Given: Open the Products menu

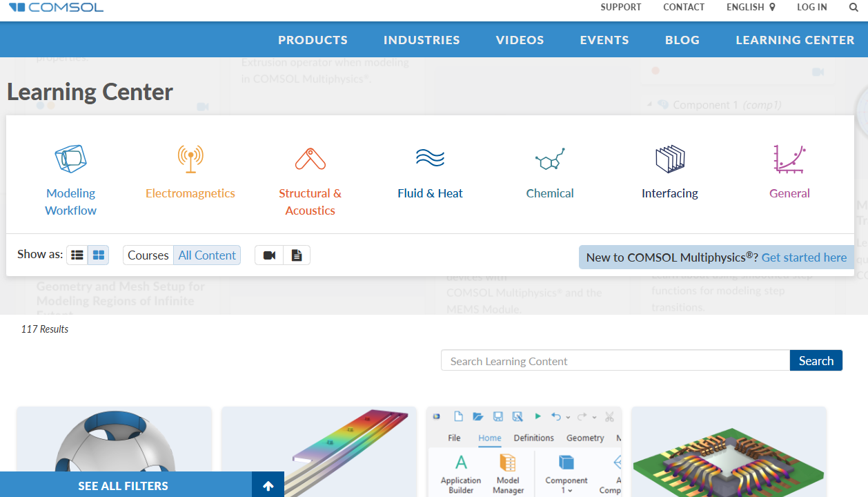Looking at the screenshot, I should click(313, 40).
